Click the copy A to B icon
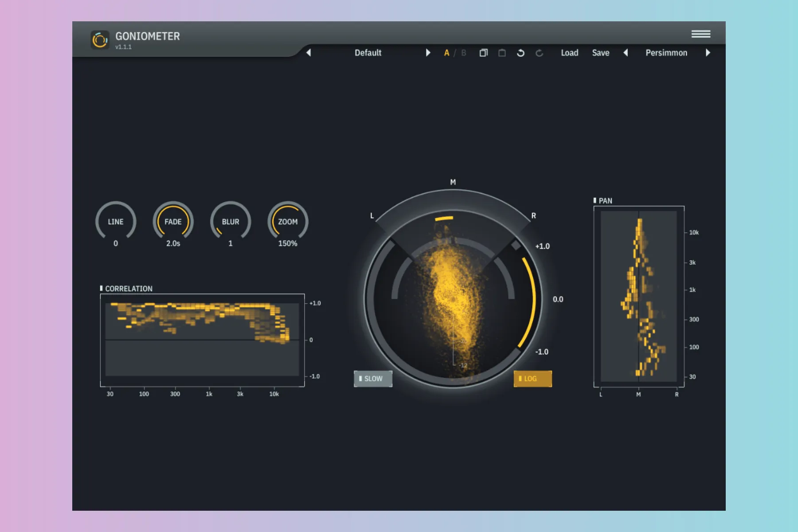 [483, 53]
